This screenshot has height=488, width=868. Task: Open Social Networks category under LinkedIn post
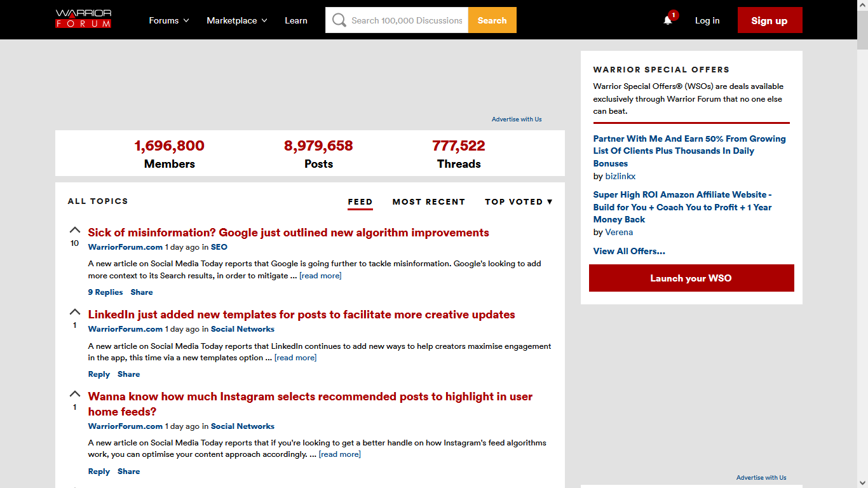pos(243,329)
